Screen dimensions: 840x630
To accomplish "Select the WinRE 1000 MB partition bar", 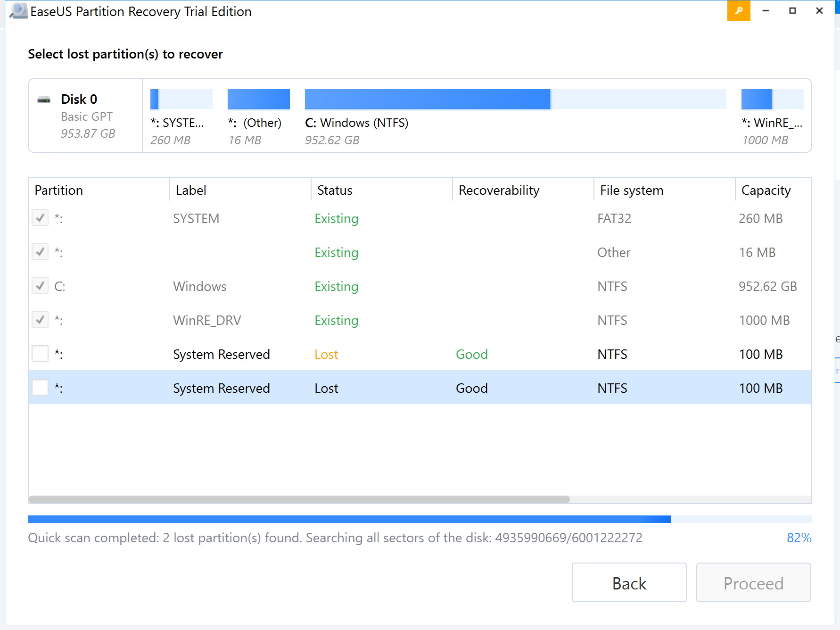I will 772,99.
